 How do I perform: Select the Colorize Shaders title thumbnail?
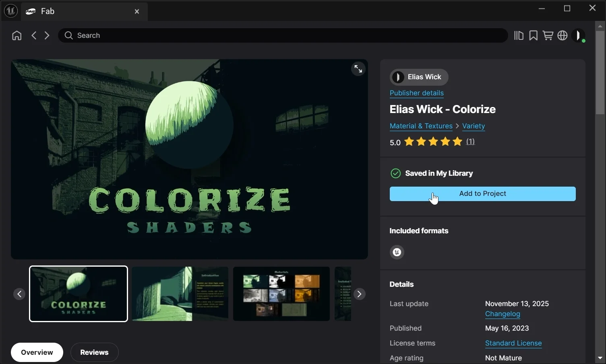(79, 294)
